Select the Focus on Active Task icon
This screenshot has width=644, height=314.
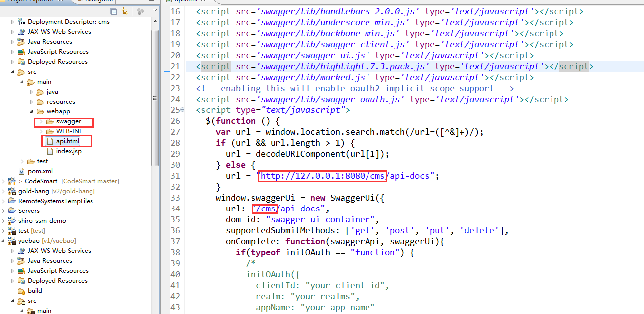139,11
